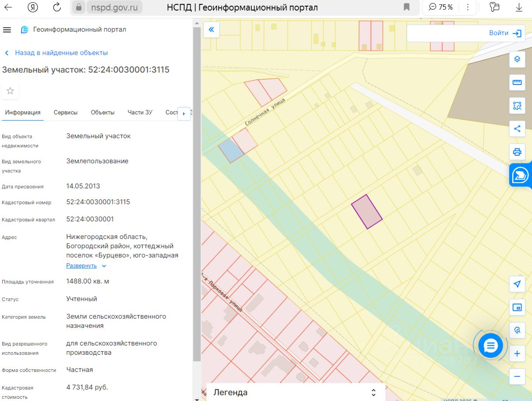Click cadastral quarter 52:24:0030001 value
532x401 pixels.
[90, 219]
